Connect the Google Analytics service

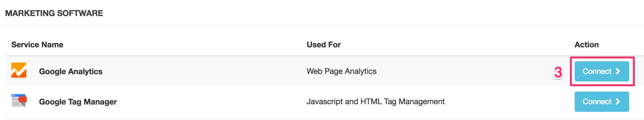point(602,71)
